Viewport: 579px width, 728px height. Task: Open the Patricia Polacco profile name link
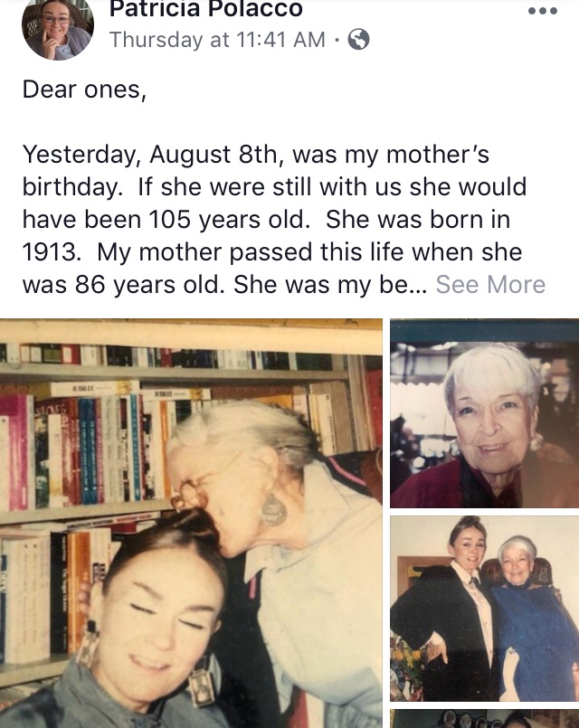coord(205,9)
